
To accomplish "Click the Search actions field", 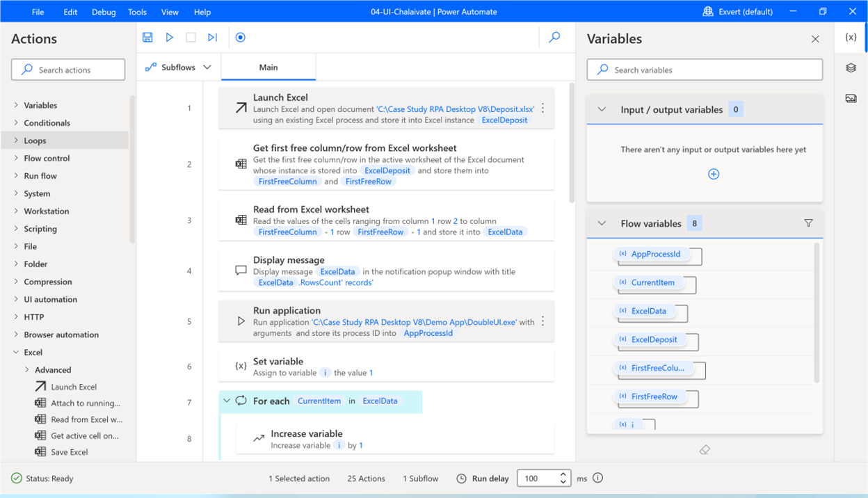I will pyautogui.click(x=67, y=70).
